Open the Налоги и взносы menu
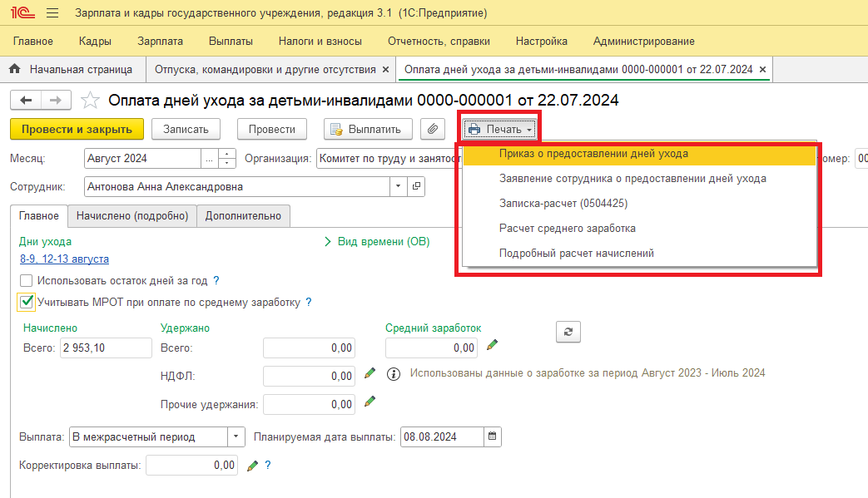This screenshot has height=498, width=868. tap(320, 42)
